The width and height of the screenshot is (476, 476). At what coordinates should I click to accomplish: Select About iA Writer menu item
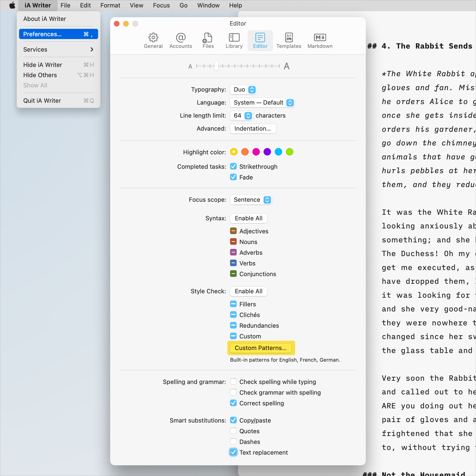(x=58, y=19)
